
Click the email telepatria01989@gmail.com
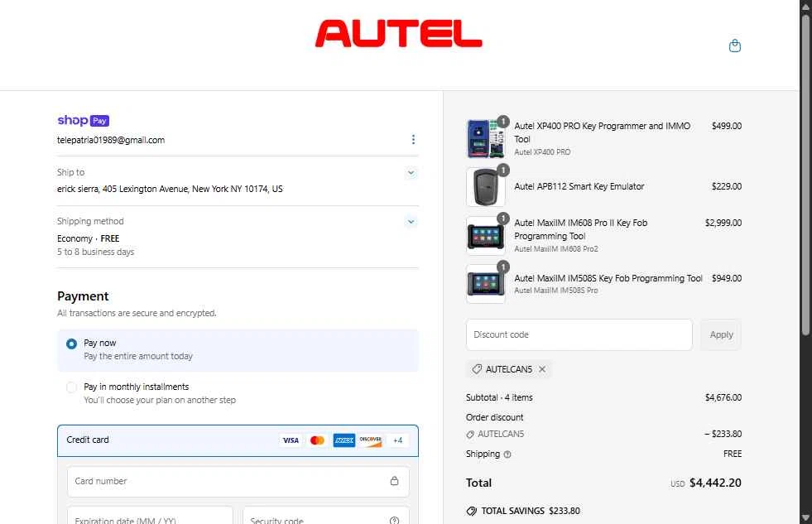pos(111,140)
